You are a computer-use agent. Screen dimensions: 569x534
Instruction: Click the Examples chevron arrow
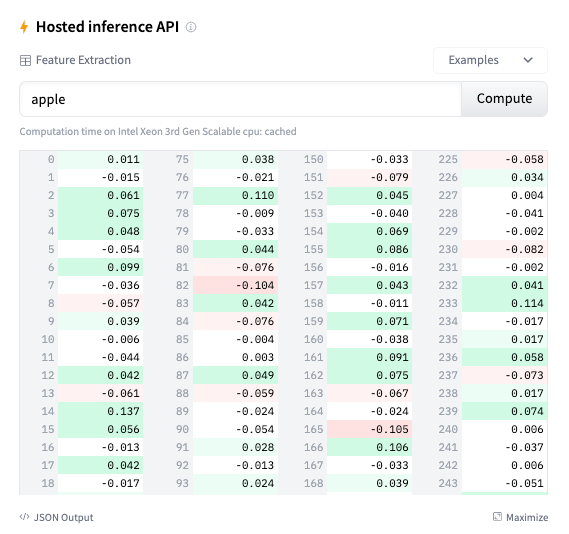pyautogui.click(x=528, y=60)
